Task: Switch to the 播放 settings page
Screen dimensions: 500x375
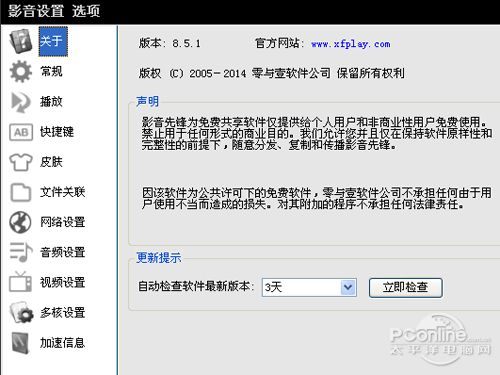Action: click(x=51, y=101)
